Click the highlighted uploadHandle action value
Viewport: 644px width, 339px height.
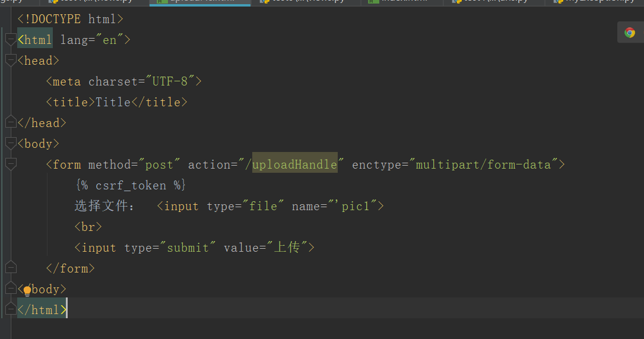pos(295,164)
